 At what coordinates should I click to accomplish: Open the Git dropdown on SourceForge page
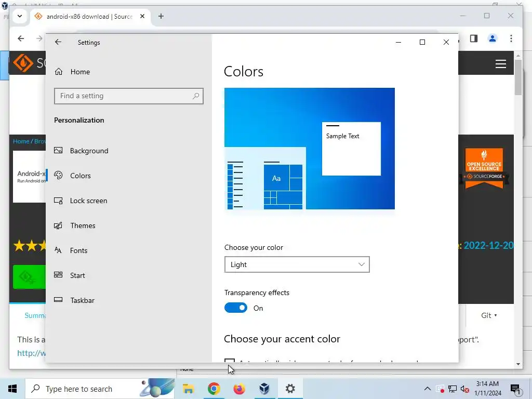489,315
